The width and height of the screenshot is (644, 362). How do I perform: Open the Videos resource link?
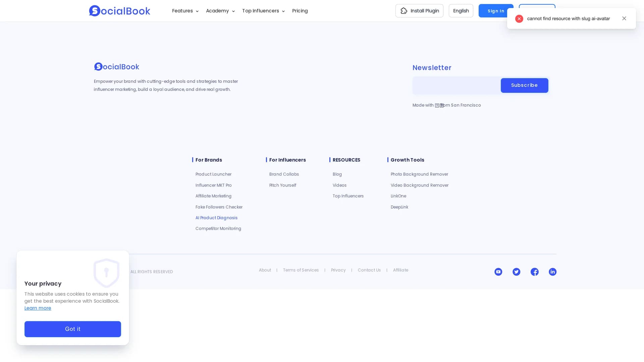339,185
